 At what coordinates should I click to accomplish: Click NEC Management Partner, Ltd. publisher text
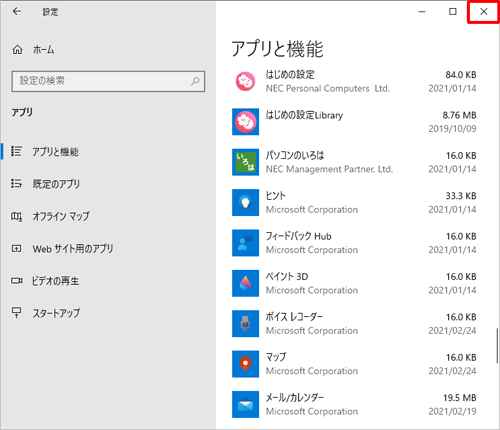(x=329, y=169)
